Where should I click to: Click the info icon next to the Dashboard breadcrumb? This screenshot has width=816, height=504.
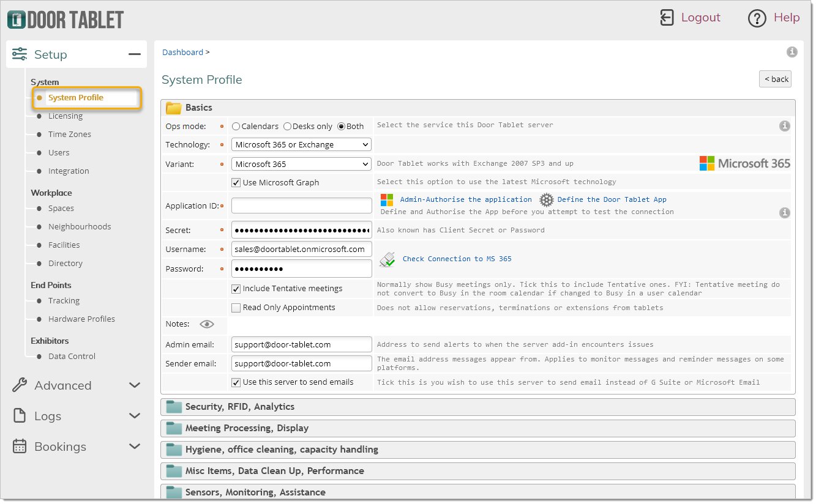[x=792, y=53]
